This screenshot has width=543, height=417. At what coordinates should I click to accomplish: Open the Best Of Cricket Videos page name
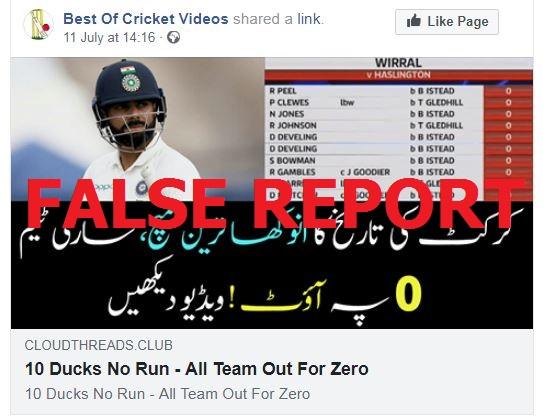[x=146, y=19]
